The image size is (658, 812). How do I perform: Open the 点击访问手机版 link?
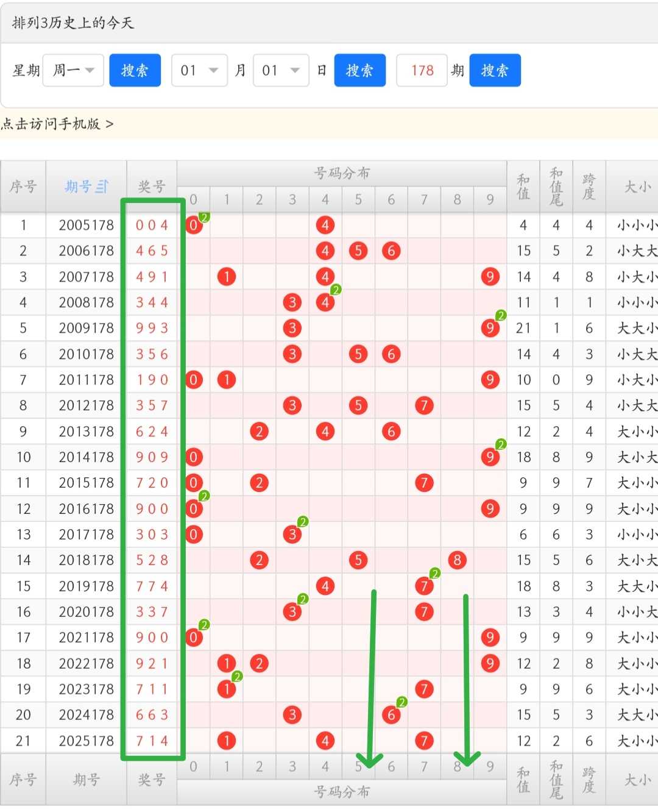click(x=57, y=124)
